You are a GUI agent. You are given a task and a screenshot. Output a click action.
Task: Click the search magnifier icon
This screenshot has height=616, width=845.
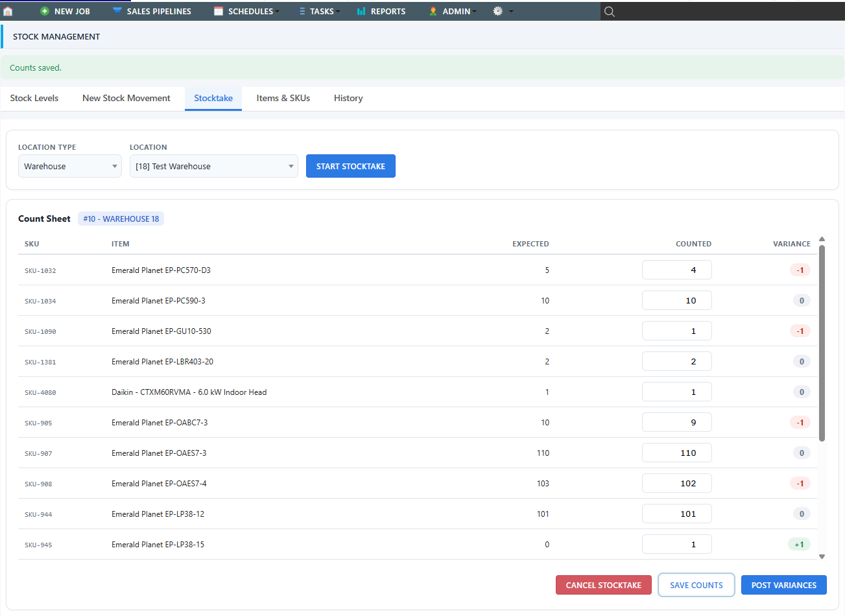[610, 11]
